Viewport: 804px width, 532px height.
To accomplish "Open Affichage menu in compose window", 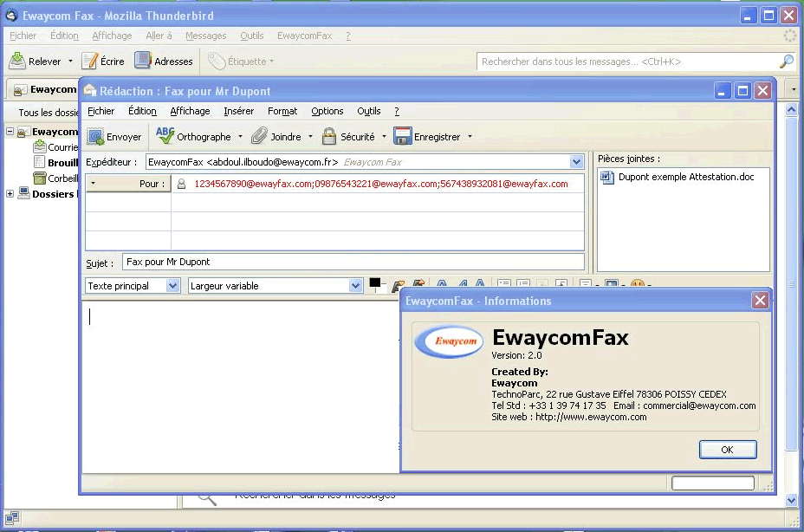I will 190,111.
